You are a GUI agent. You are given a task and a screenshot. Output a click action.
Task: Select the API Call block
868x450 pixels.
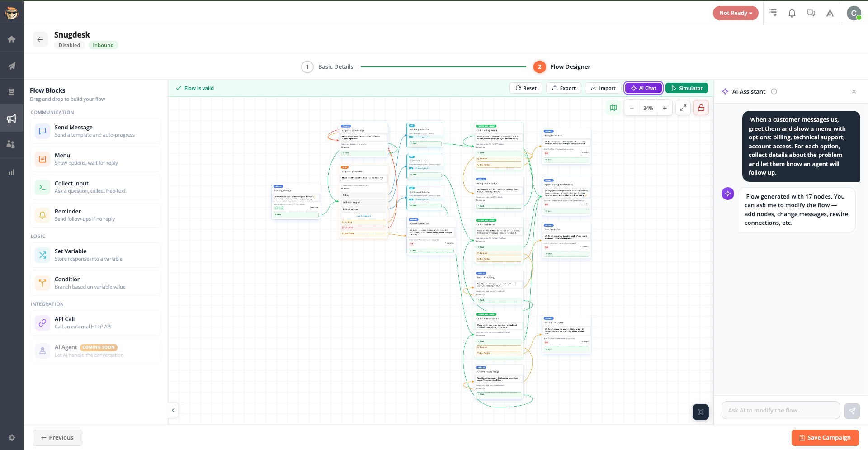(95, 323)
